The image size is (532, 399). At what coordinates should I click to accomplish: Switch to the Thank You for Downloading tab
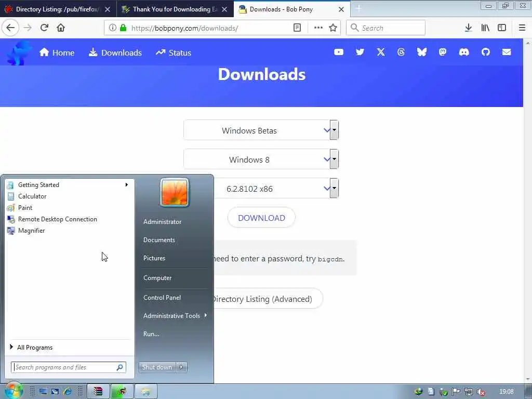(x=175, y=9)
